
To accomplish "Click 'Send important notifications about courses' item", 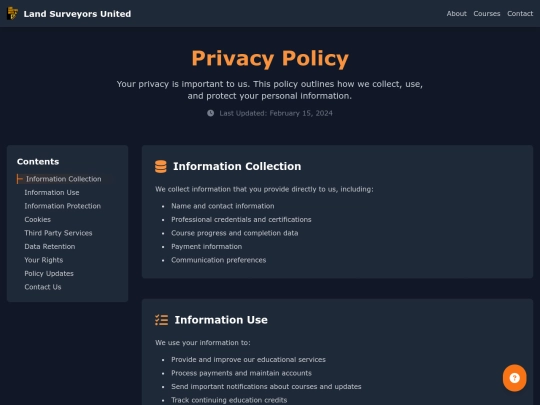I will point(266,386).
